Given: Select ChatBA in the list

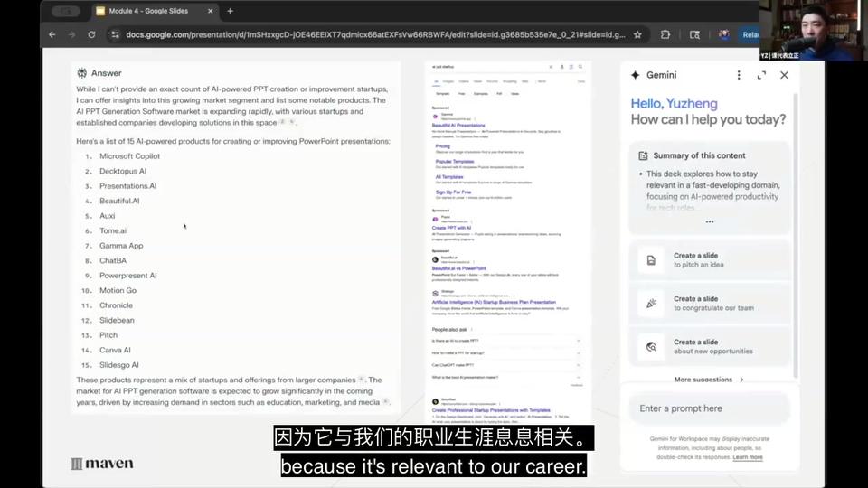Looking at the screenshot, I should click(x=113, y=260).
